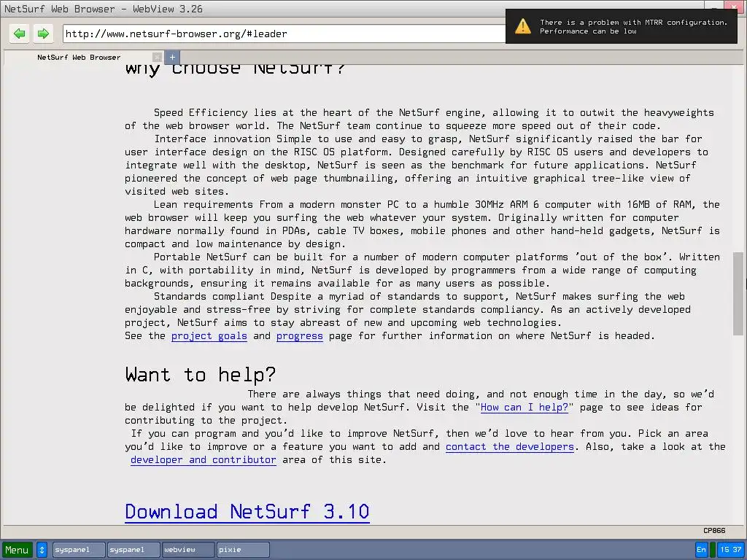Click the MTRR warning notification icon

point(523,26)
